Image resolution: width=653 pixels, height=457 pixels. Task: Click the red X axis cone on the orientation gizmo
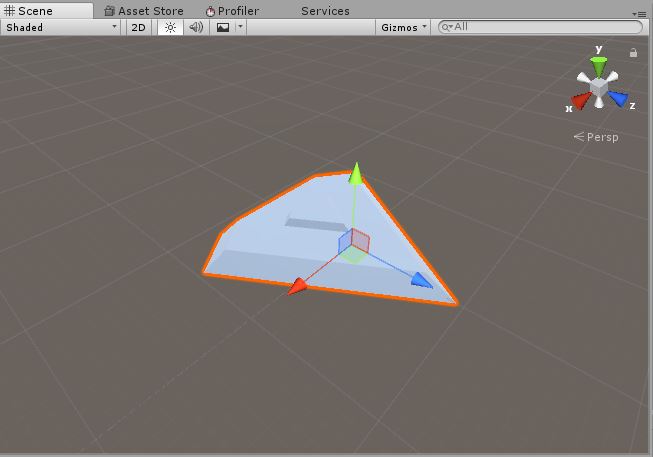coord(582,100)
